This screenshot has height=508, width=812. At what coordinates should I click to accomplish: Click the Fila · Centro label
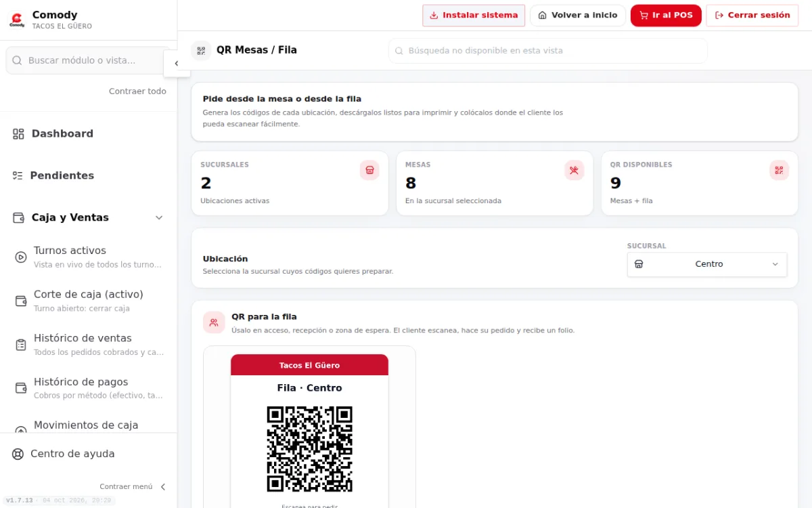tap(309, 388)
